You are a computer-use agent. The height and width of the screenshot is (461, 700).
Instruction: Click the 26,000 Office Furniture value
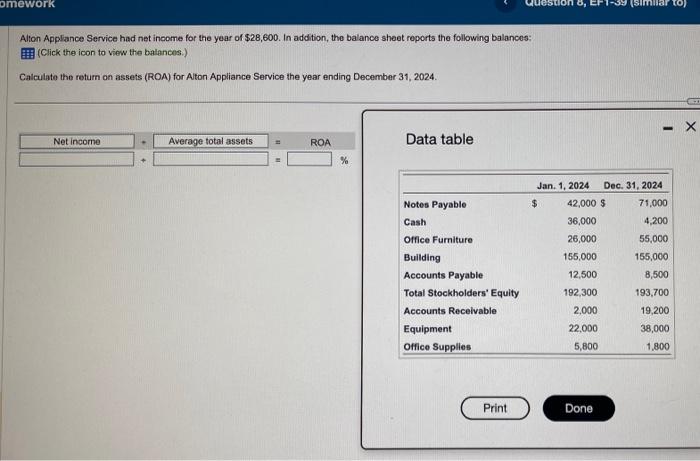pyautogui.click(x=582, y=239)
